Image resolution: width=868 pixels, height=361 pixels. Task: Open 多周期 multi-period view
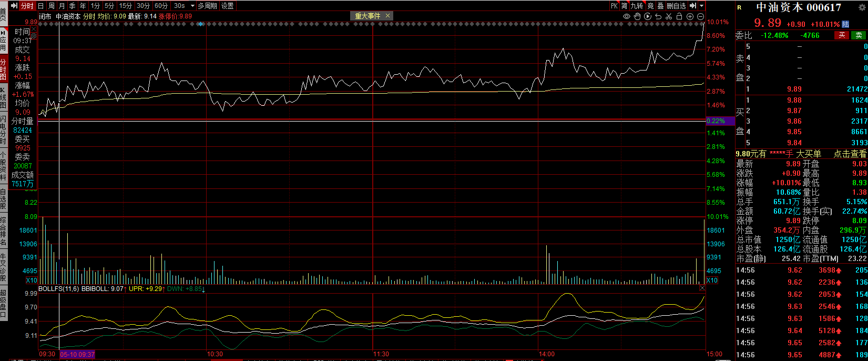pos(207,6)
